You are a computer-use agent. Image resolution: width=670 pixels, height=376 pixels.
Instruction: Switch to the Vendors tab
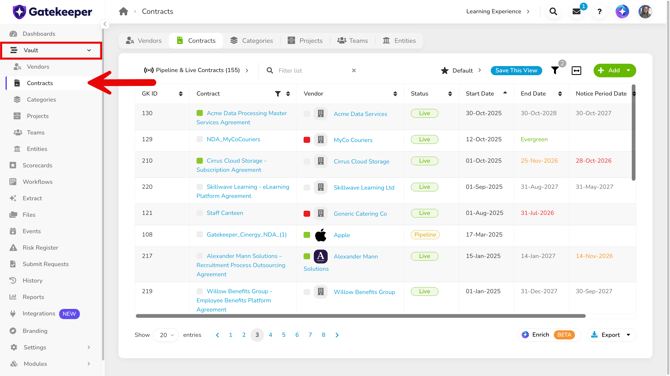144,41
